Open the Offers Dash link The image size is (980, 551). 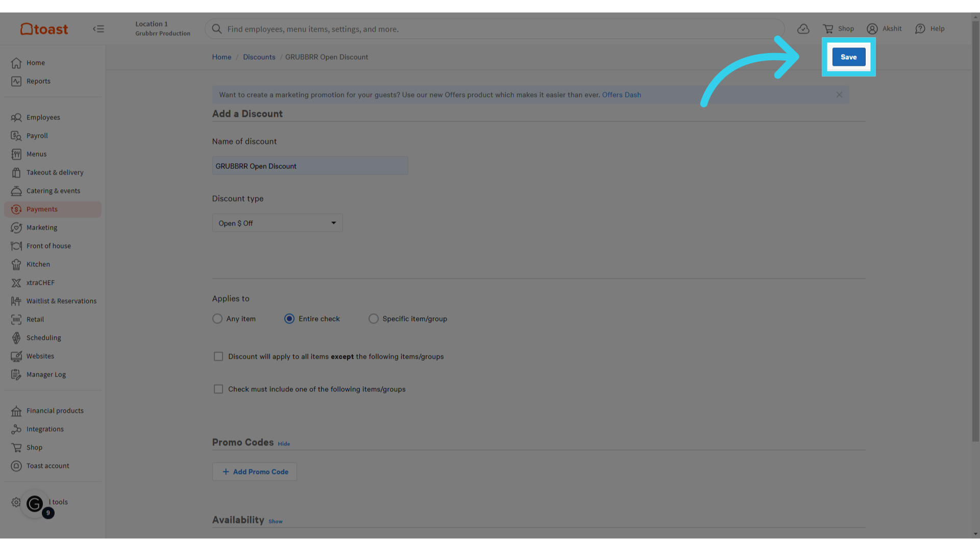click(621, 95)
